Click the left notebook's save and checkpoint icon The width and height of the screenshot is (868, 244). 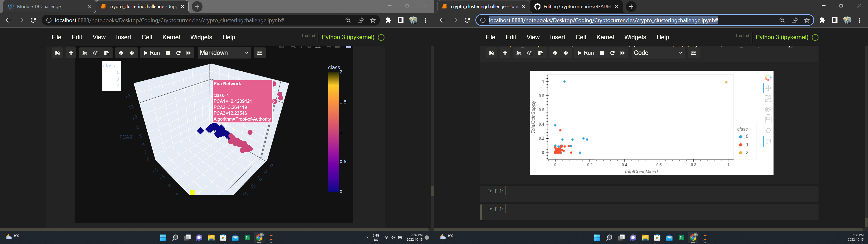coord(58,53)
